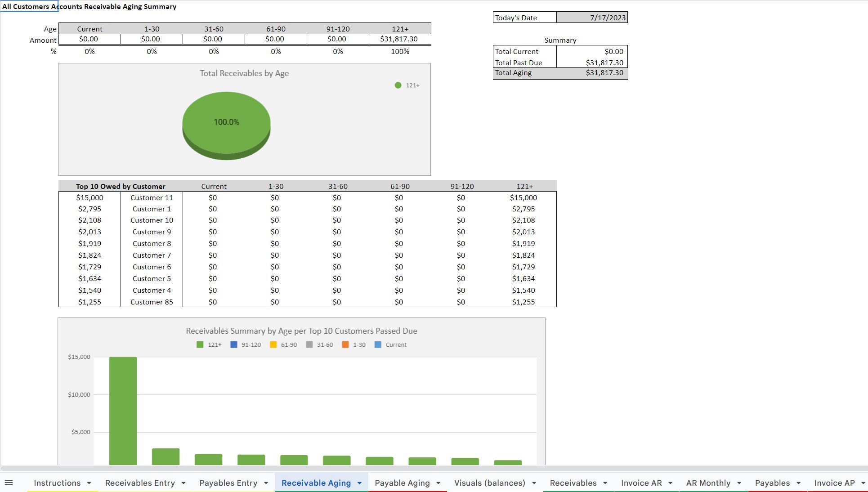This screenshot has height=492, width=868.
Task: Select the Customer 1 cell
Action: tap(152, 209)
